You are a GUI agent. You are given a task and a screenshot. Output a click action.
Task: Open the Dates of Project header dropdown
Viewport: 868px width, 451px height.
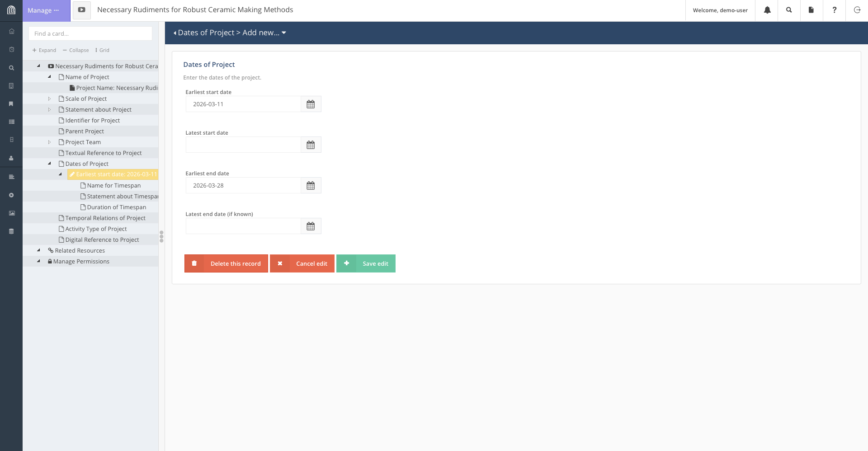[284, 33]
